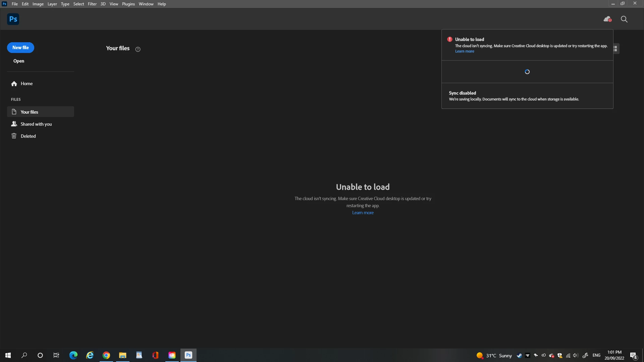This screenshot has height=362, width=644.
Task: Open Google Chrome from taskbar
Action: pos(106,355)
